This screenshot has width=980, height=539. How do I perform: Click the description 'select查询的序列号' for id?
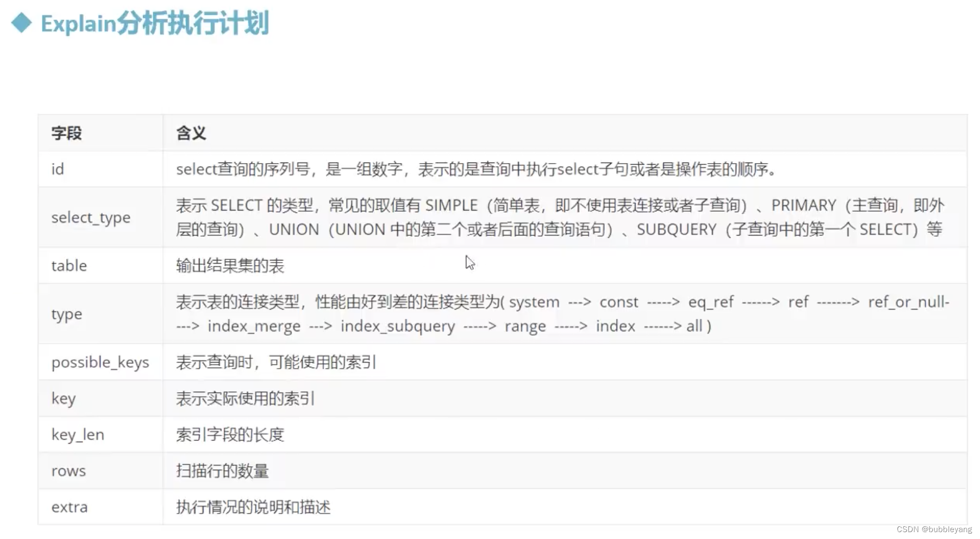click(243, 169)
